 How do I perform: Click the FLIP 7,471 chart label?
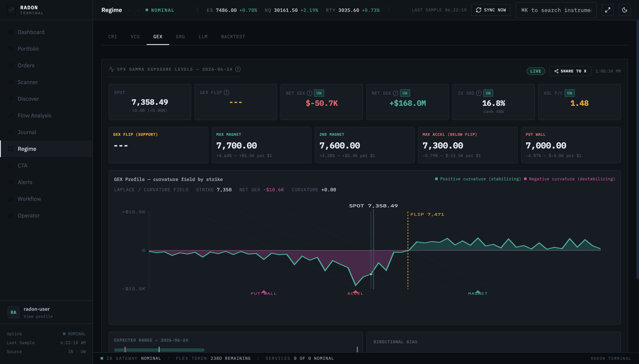pyautogui.click(x=427, y=215)
